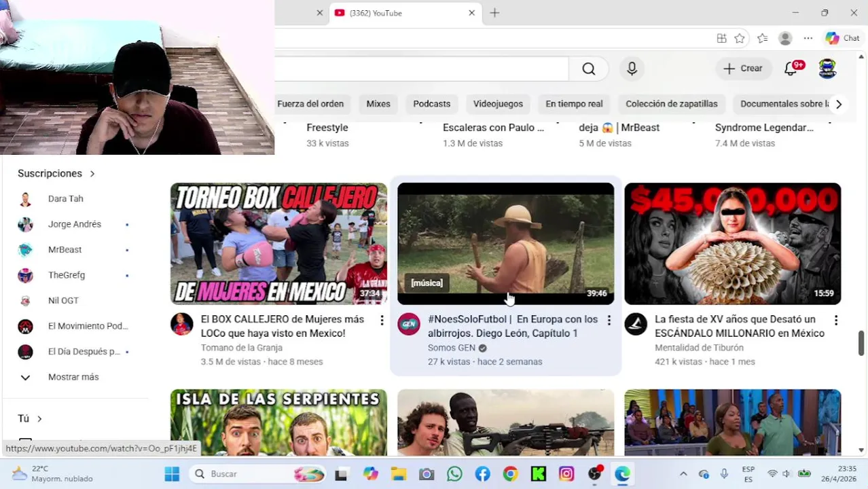Open the Torneo Box Callejero video thumbnail
The width and height of the screenshot is (868, 489).
click(278, 243)
